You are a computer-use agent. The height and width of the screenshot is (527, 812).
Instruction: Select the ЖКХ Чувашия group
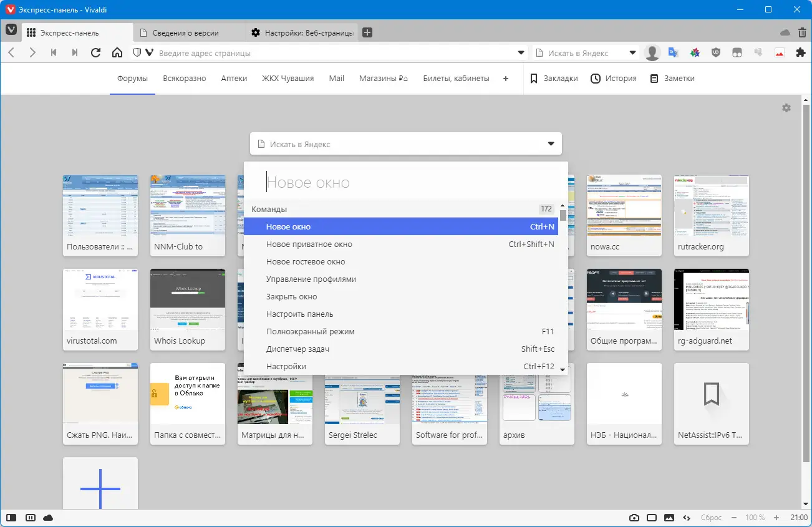288,79
